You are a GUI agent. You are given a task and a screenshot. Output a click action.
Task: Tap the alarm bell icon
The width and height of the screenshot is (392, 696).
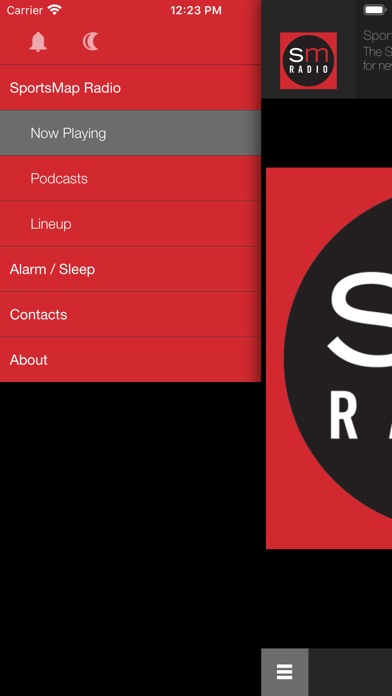pos(38,42)
